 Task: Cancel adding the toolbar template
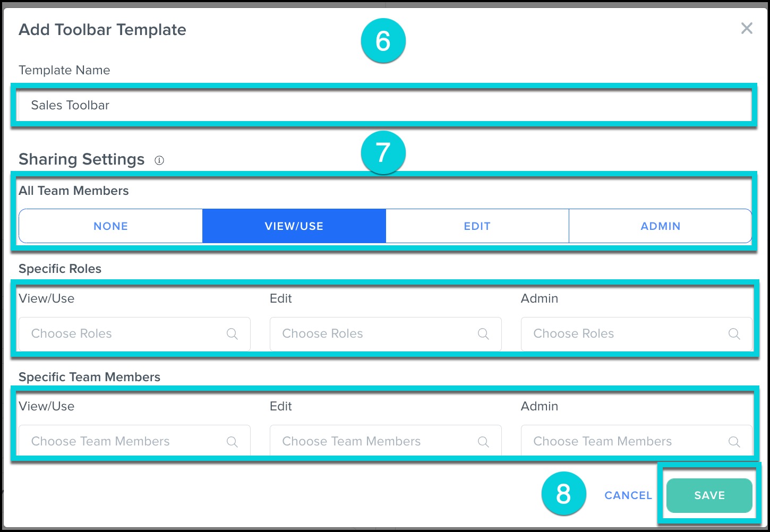point(628,495)
